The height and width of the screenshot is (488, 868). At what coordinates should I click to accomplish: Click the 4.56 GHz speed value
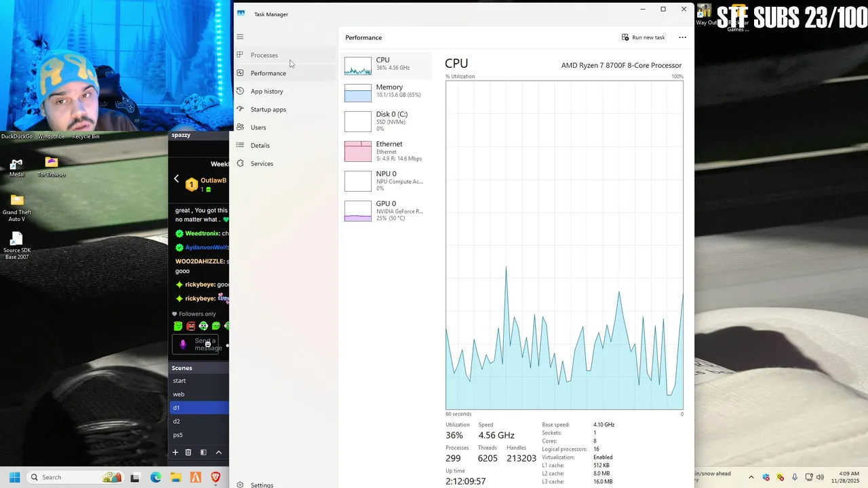(x=496, y=435)
